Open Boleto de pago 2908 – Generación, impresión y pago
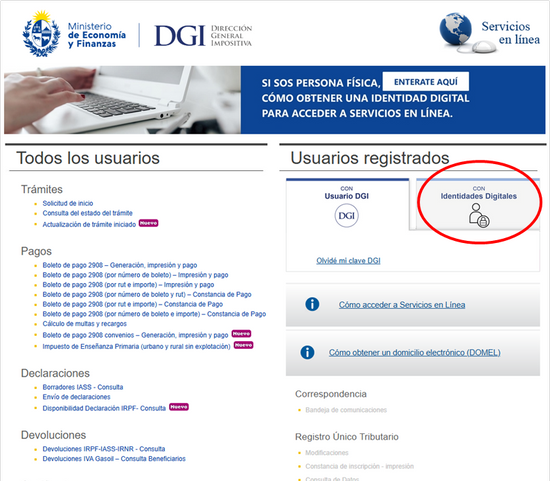Screen dimensions: 550x481 click(x=120, y=265)
